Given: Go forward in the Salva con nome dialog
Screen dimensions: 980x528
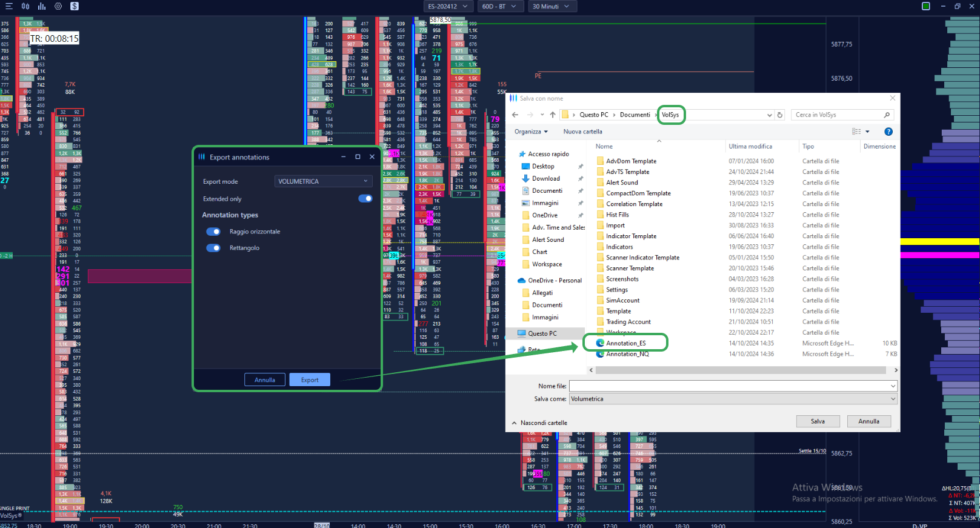Looking at the screenshot, I should click(530, 115).
